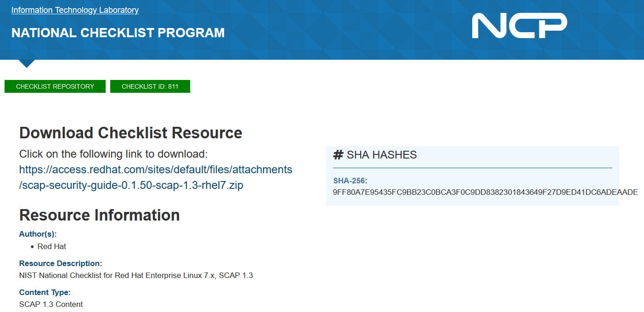
Task: Click the Author(s) label
Action: pos(38,234)
